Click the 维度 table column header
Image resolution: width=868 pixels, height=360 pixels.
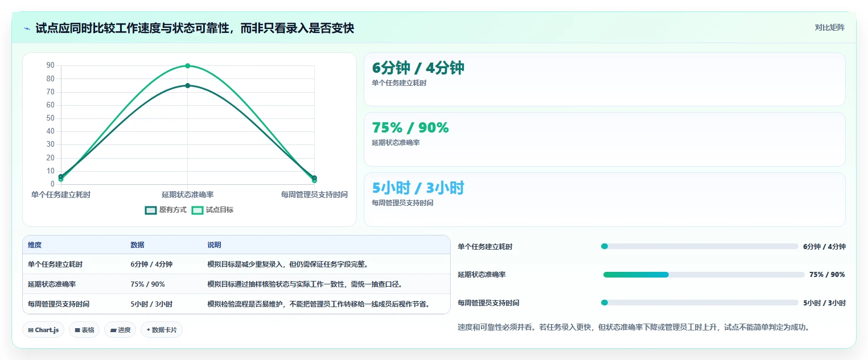[x=35, y=245]
